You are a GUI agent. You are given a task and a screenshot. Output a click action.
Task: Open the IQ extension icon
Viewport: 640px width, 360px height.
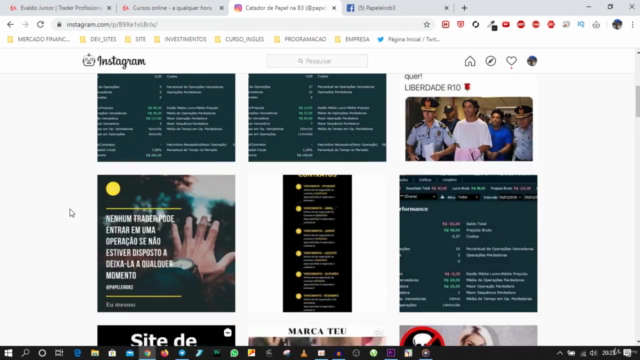[581, 24]
